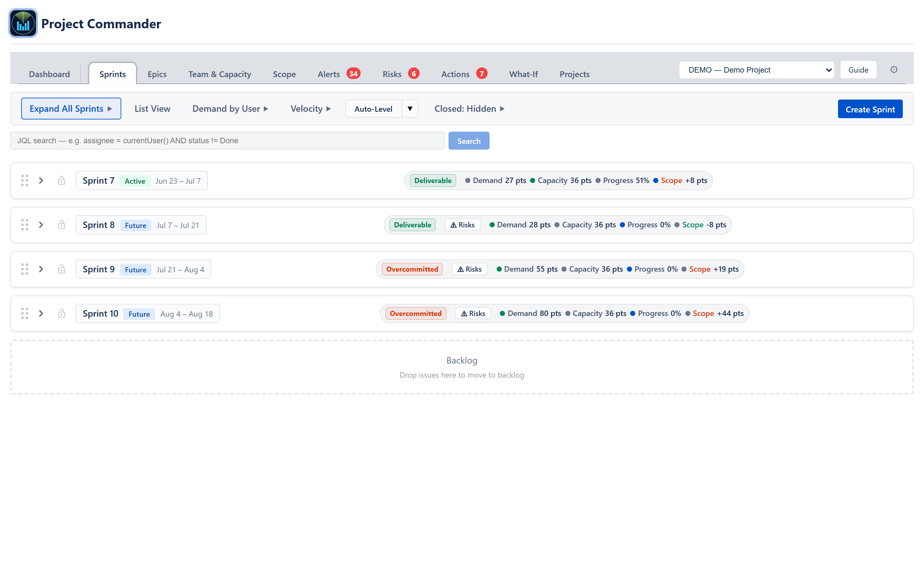
Task: Expand Sprint 10 with its chevron
Action: pos(41,313)
